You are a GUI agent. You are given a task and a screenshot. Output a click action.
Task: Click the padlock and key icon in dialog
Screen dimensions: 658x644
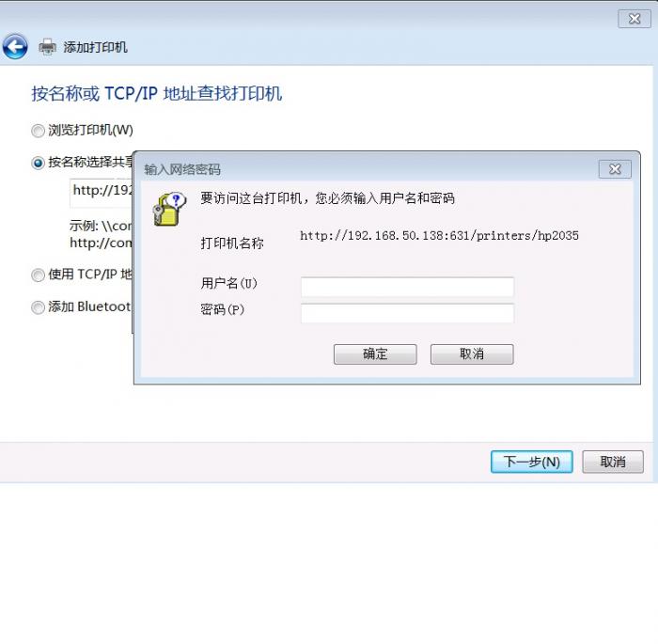point(168,210)
